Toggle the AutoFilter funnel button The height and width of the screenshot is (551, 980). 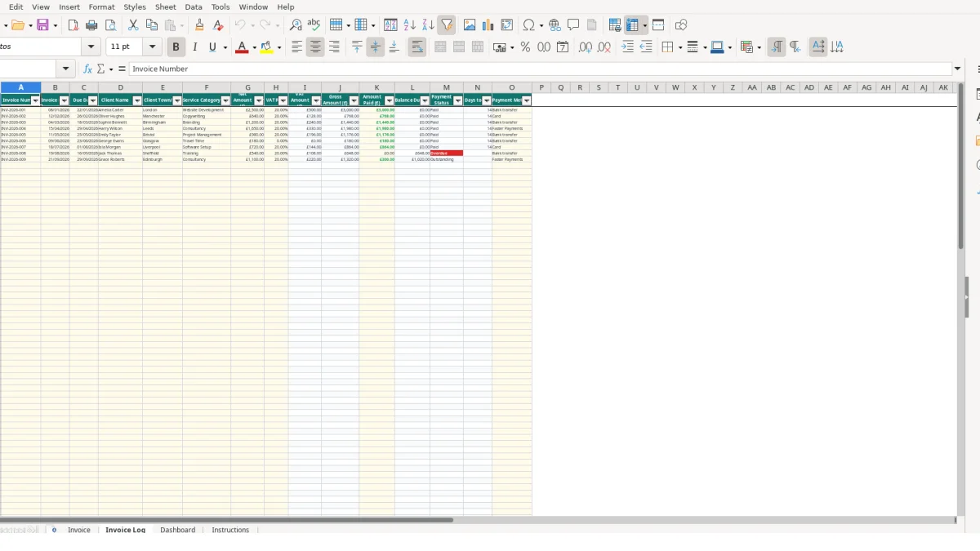(x=446, y=25)
